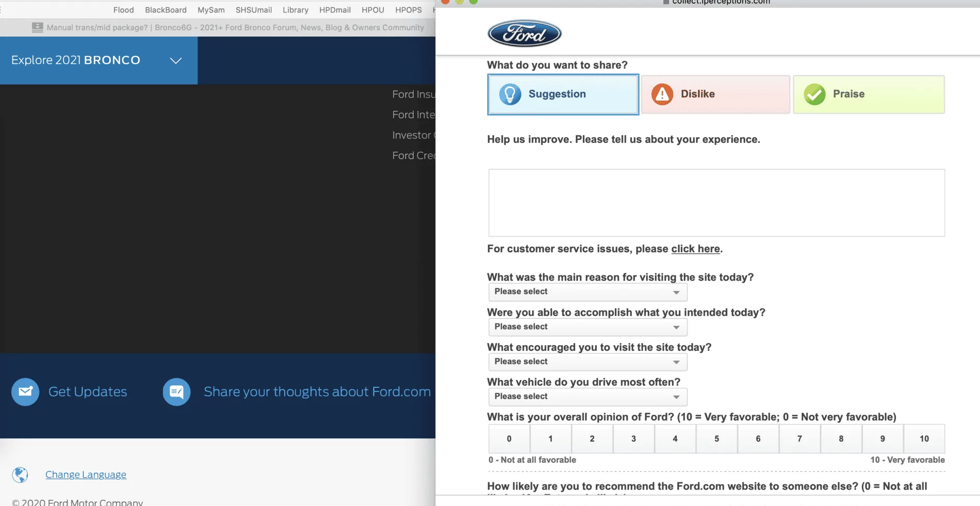Open the SHSUmail bookmark
Image resolution: width=980 pixels, height=506 pixels.
253,10
